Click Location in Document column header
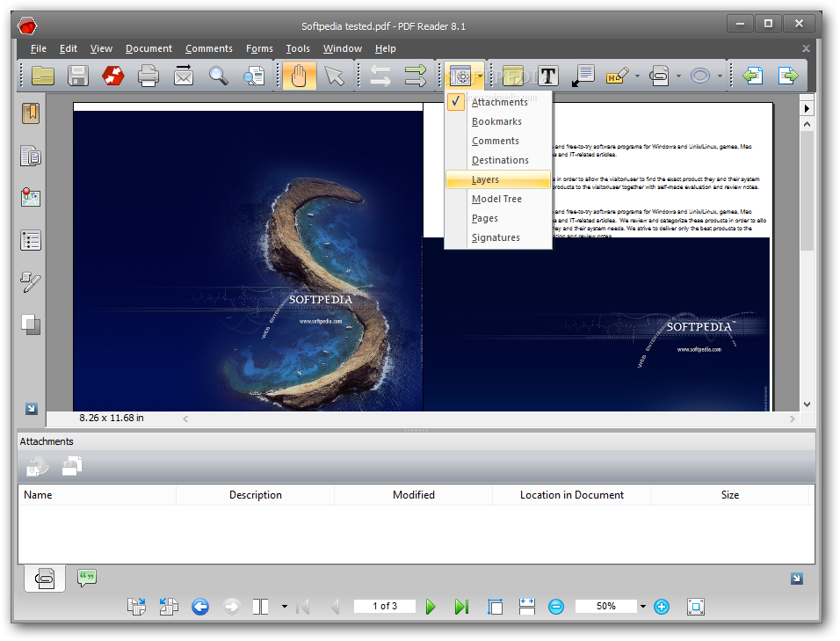Image resolution: width=840 pixels, height=641 pixels. [x=572, y=495]
